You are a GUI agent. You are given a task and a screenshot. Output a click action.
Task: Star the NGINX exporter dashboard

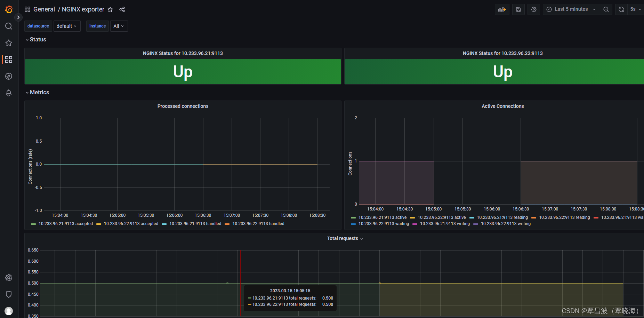tap(110, 9)
